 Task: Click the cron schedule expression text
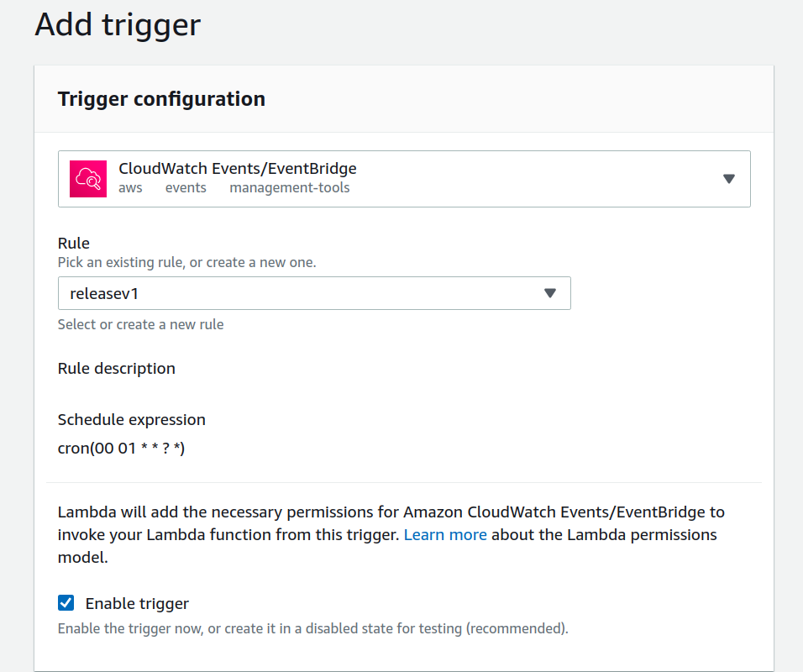coord(120,448)
